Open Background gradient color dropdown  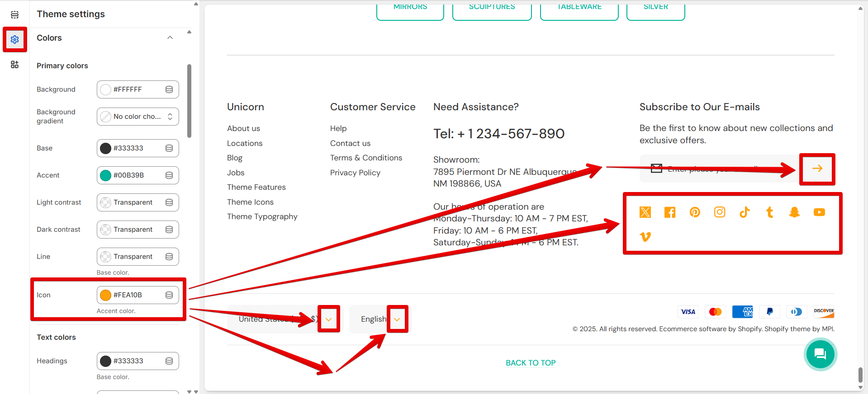[138, 117]
